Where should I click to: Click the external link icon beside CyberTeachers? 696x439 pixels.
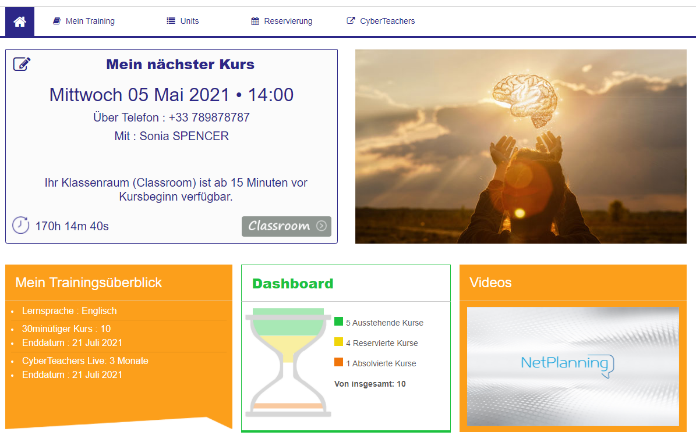point(351,21)
